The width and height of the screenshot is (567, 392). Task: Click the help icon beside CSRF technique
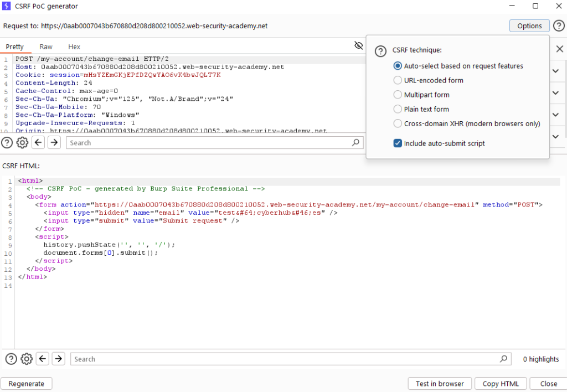coord(380,51)
